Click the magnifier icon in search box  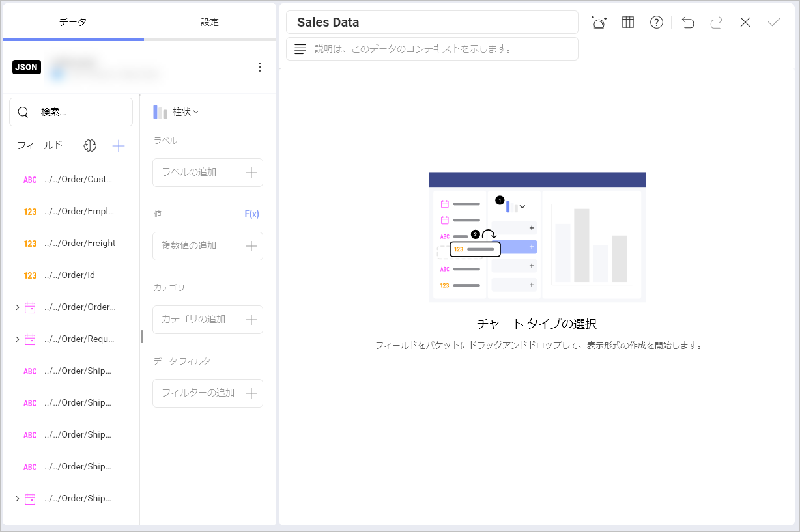(x=23, y=112)
